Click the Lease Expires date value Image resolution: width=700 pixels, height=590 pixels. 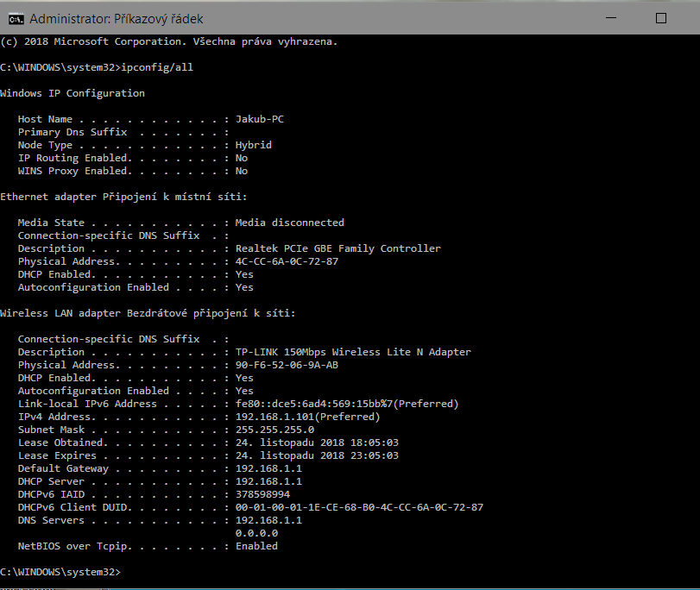click(317, 455)
